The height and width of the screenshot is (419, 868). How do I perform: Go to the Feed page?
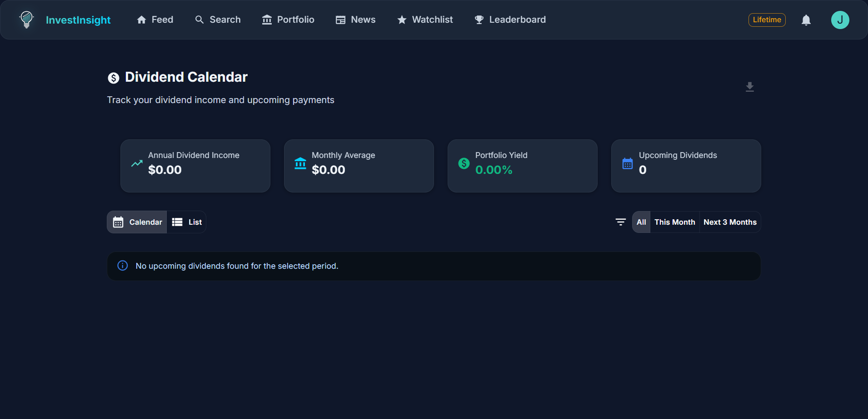155,20
